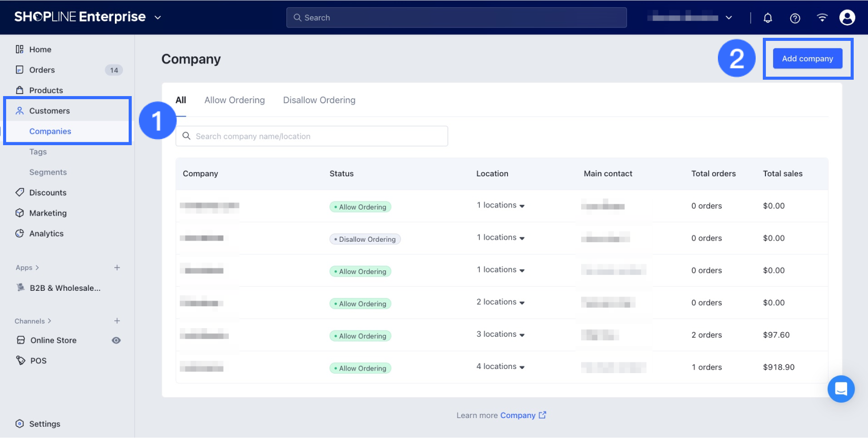Click the plus icon next to Channels
This screenshot has width=868, height=438.
(117, 321)
